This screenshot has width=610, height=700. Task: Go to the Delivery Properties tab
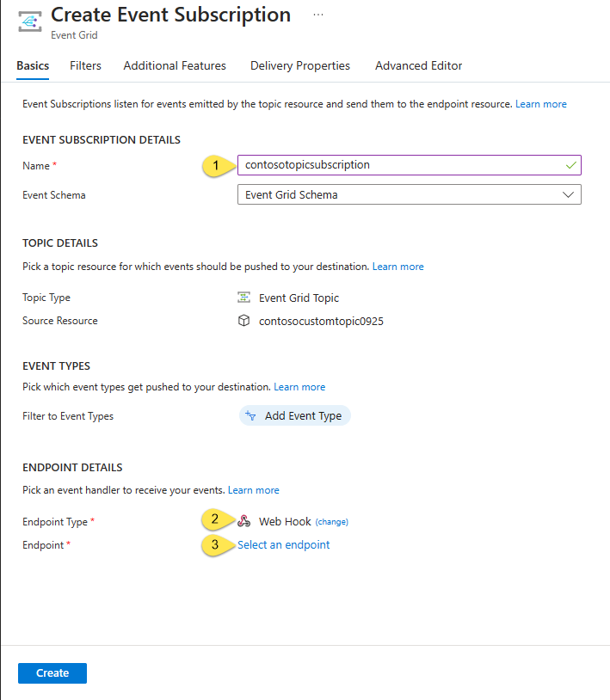(300, 65)
